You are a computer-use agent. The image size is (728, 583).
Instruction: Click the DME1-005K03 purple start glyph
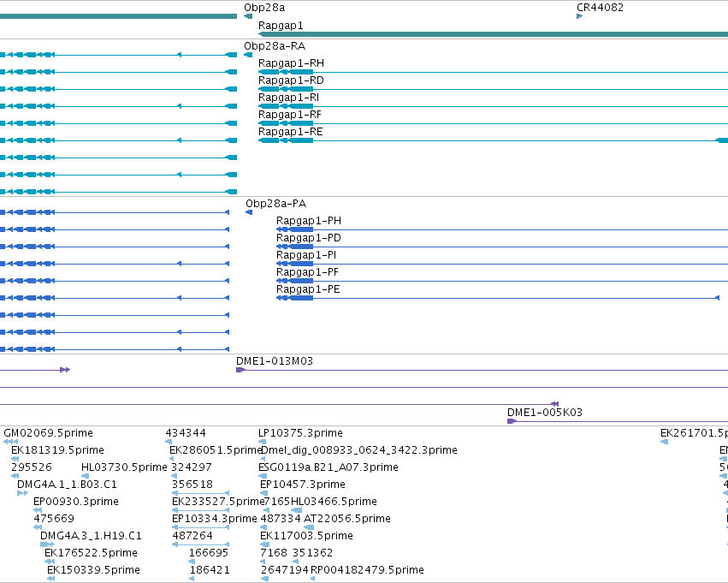click(512, 421)
